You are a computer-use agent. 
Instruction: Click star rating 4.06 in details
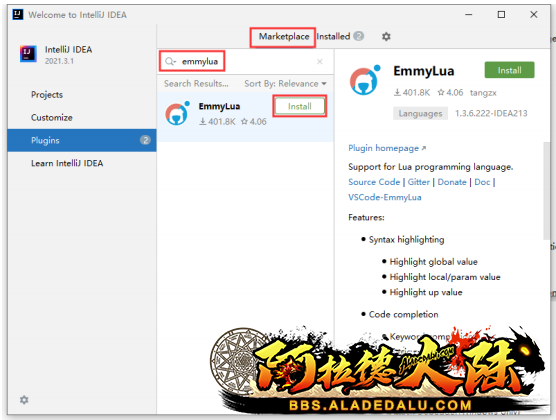450,93
